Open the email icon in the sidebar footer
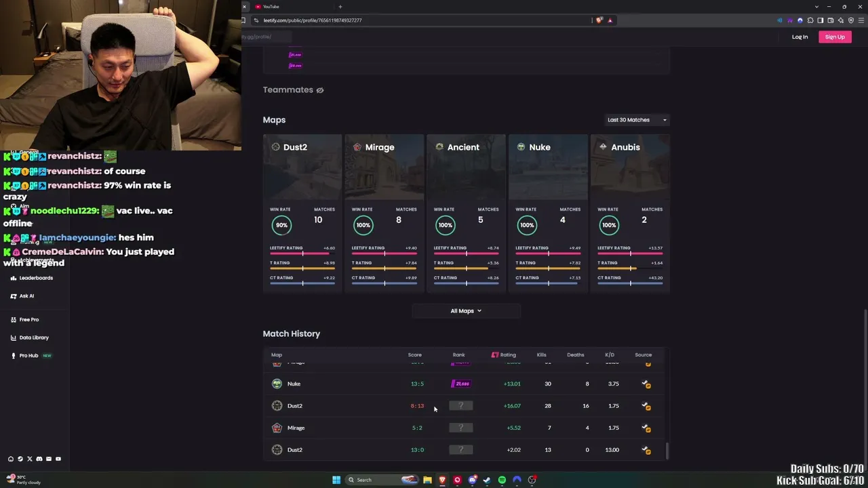868x488 pixels. [49, 460]
